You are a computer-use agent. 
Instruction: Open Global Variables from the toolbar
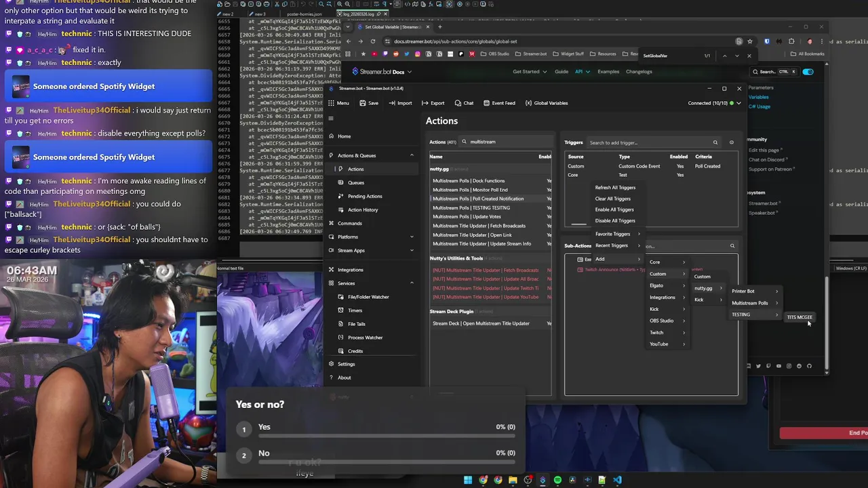click(547, 103)
